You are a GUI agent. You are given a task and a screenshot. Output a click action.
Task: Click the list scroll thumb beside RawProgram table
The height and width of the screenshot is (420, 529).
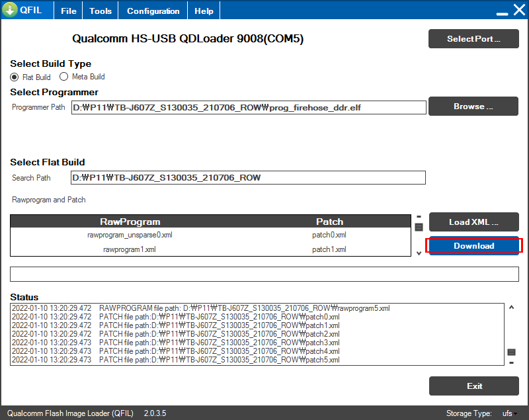(x=419, y=228)
